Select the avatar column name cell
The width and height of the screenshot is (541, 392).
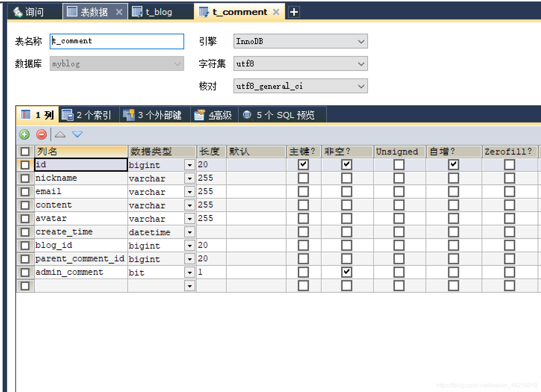pos(81,218)
